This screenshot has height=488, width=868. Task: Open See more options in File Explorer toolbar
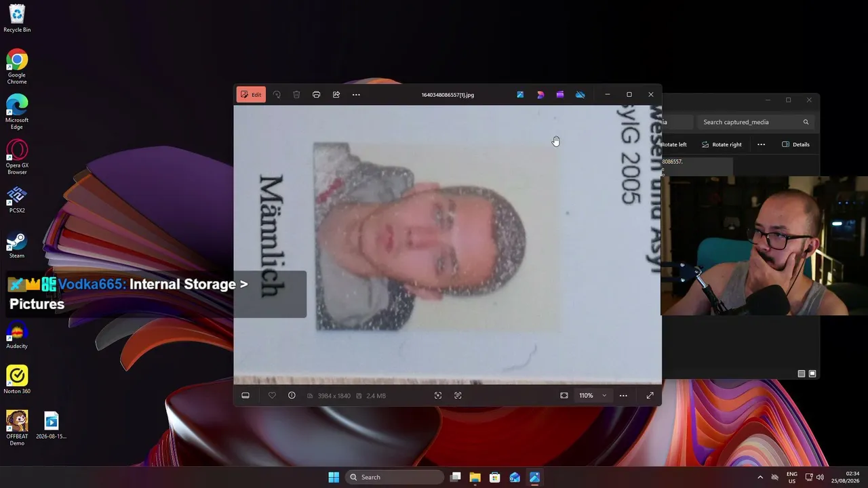tap(761, 144)
